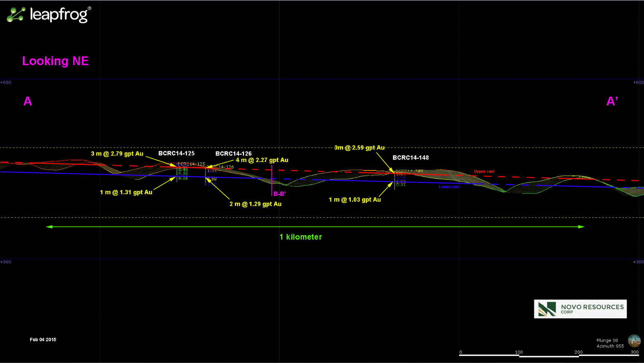This screenshot has height=363, width=644.
Task: Click the 1 m @ 1.03 gpt Au annotation
Action: 355,199
